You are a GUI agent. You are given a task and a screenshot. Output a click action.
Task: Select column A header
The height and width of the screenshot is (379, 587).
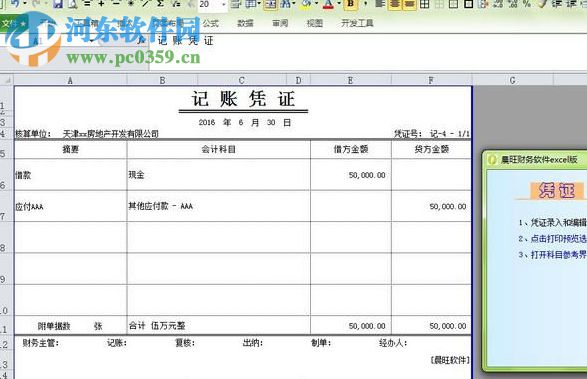(70, 80)
